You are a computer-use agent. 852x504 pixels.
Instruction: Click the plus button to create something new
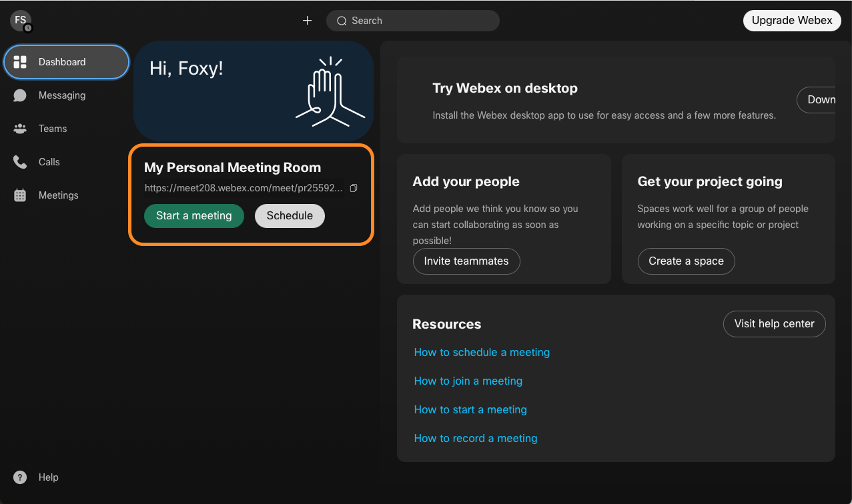pyautogui.click(x=307, y=20)
